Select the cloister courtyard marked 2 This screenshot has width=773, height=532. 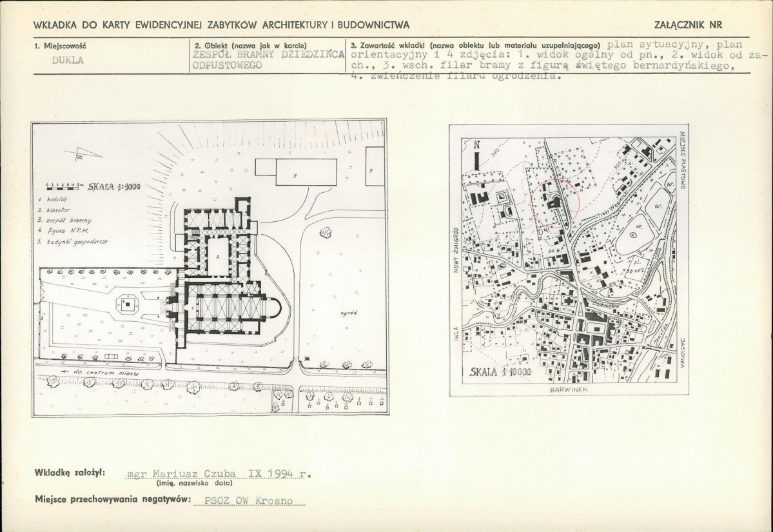pyautogui.click(x=218, y=255)
